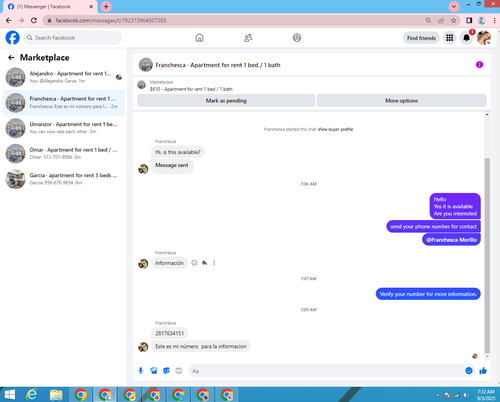Open more menu on Información message

[x=214, y=263]
